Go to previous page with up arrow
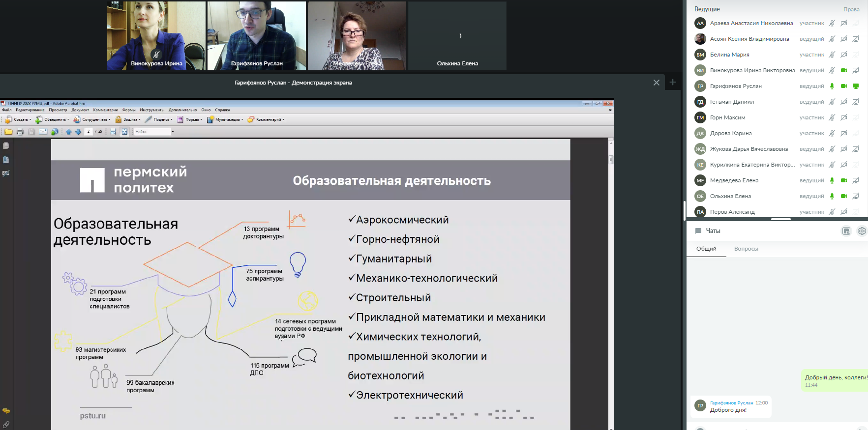The image size is (868, 430). click(68, 132)
